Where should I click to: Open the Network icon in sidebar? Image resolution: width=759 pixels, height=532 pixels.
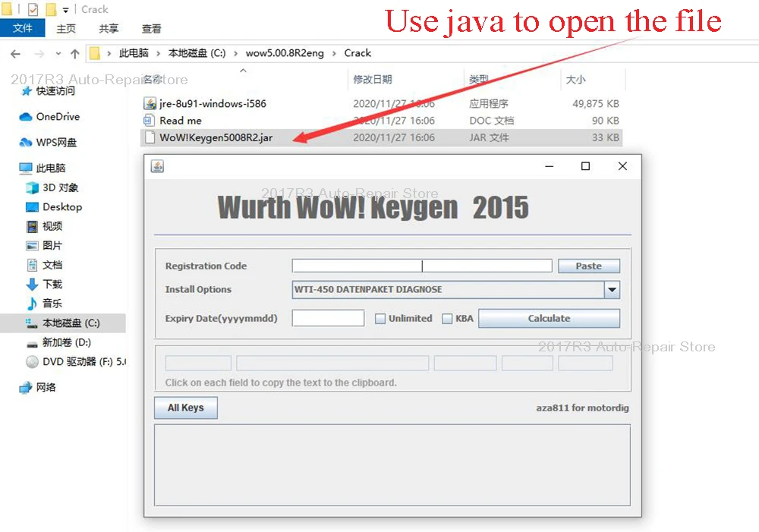click(x=26, y=388)
